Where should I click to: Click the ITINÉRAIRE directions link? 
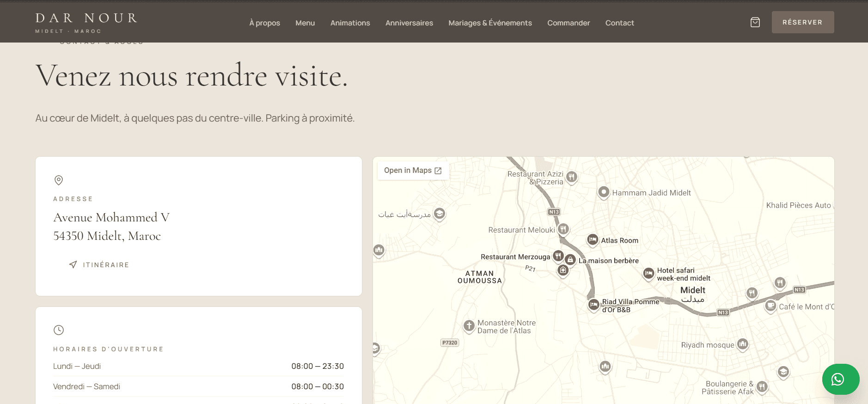point(99,265)
